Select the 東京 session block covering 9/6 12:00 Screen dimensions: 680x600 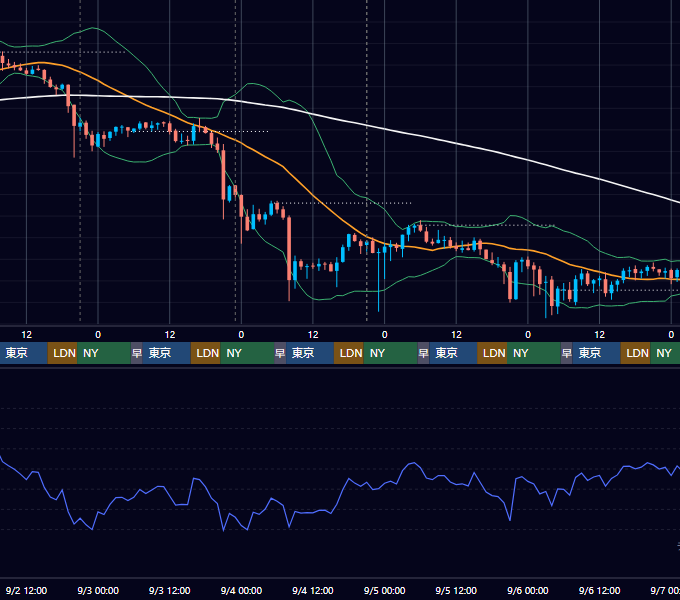[x=596, y=353]
